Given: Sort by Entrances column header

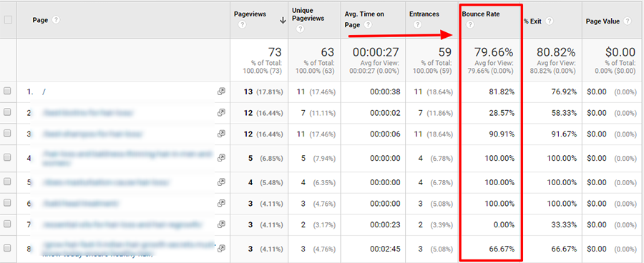Looking at the screenshot, I should pyautogui.click(x=424, y=14).
